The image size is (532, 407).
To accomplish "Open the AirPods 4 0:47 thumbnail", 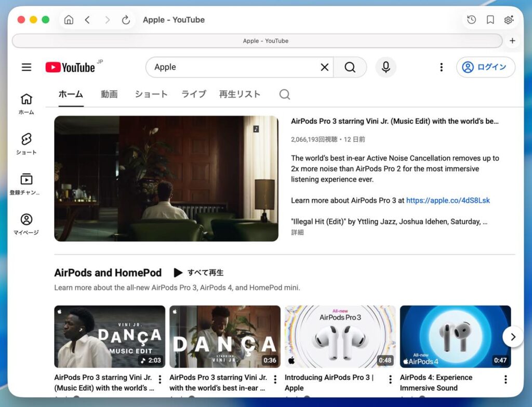I will tap(455, 336).
